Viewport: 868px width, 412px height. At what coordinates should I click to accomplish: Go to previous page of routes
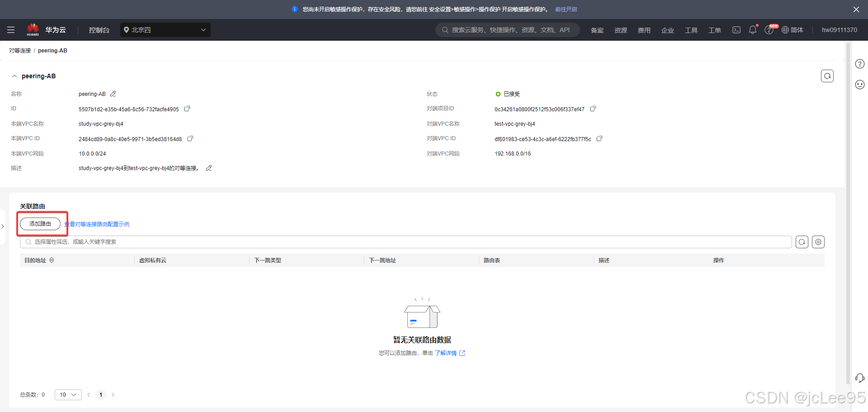click(x=89, y=395)
